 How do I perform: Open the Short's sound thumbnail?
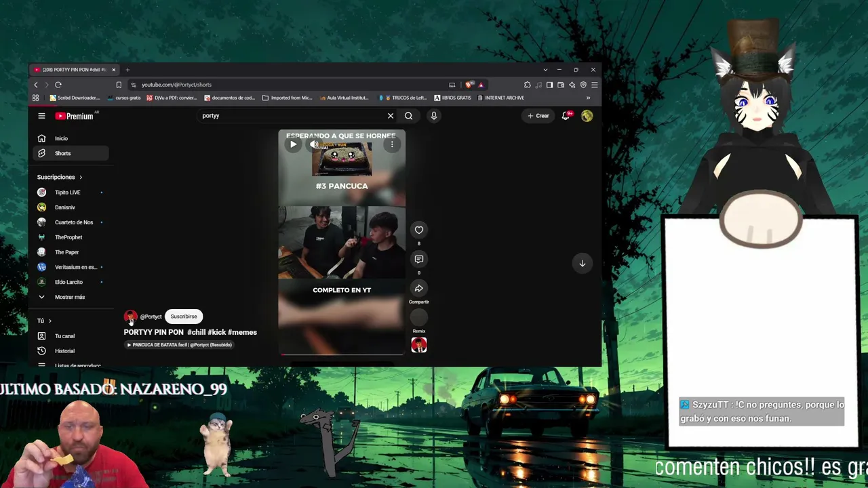[419, 346]
